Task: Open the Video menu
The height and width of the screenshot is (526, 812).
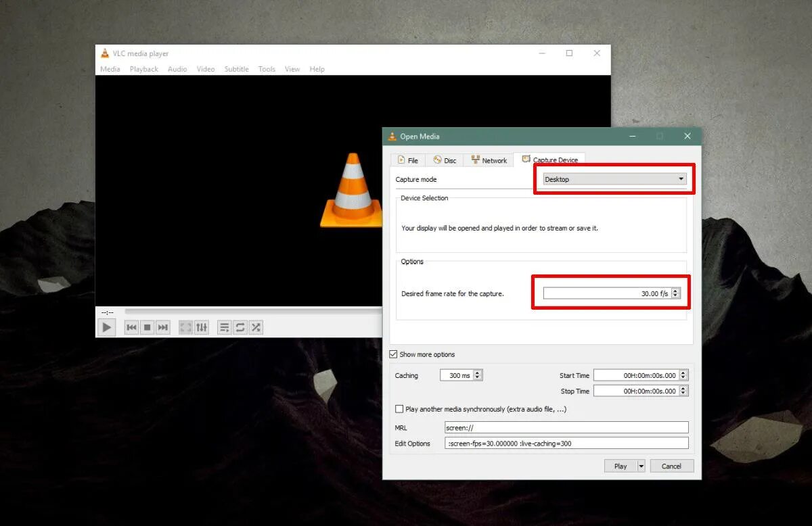Action: click(x=206, y=69)
